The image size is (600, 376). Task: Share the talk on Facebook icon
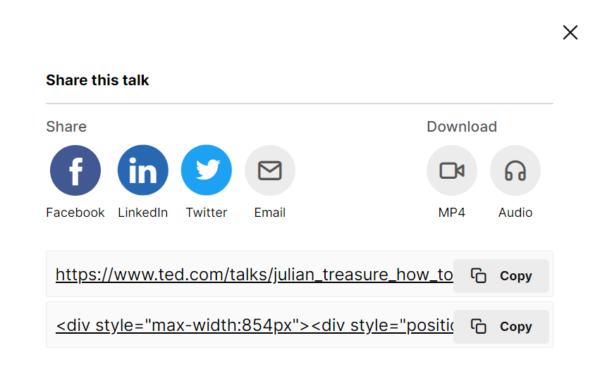coord(75,170)
